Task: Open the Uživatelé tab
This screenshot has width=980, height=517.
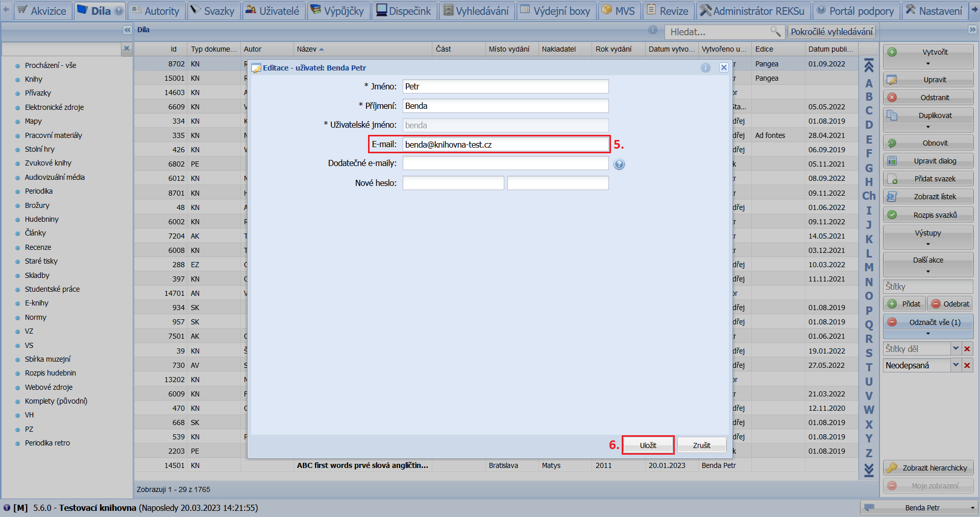Action: click(x=273, y=11)
